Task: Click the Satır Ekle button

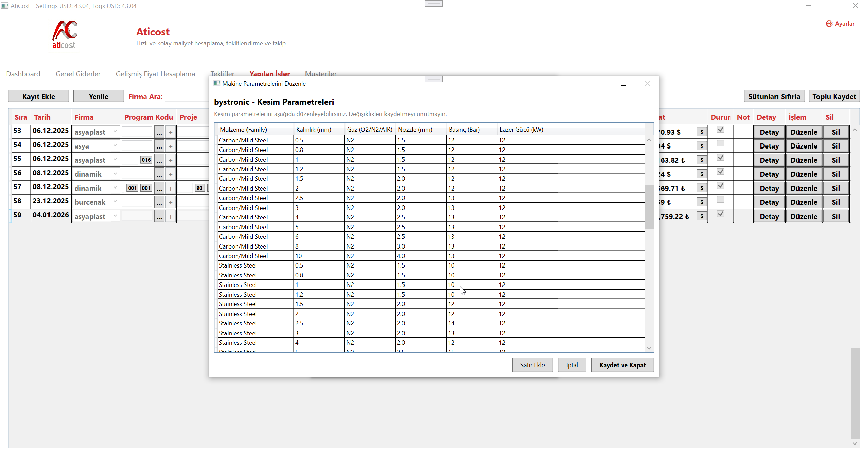Action: coord(532,365)
